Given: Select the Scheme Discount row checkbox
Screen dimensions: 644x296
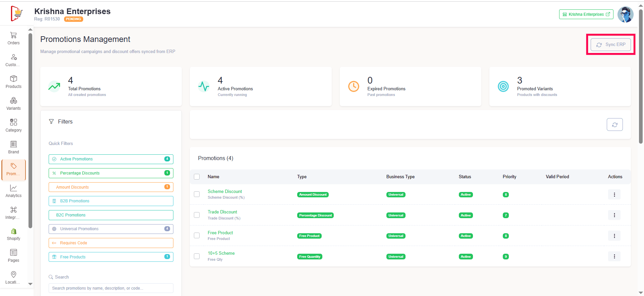Looking at the screenshot, I should pos(197,194).
